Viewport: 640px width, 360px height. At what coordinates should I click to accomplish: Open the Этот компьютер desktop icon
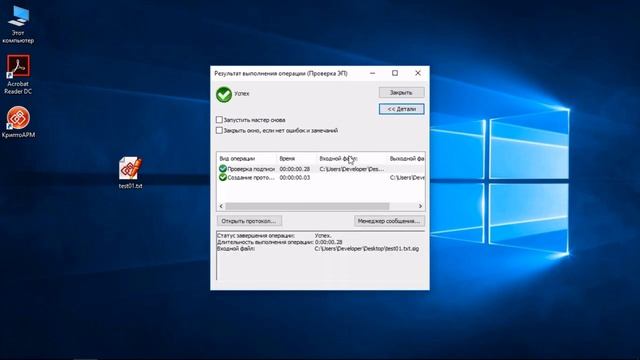point(18,24)
